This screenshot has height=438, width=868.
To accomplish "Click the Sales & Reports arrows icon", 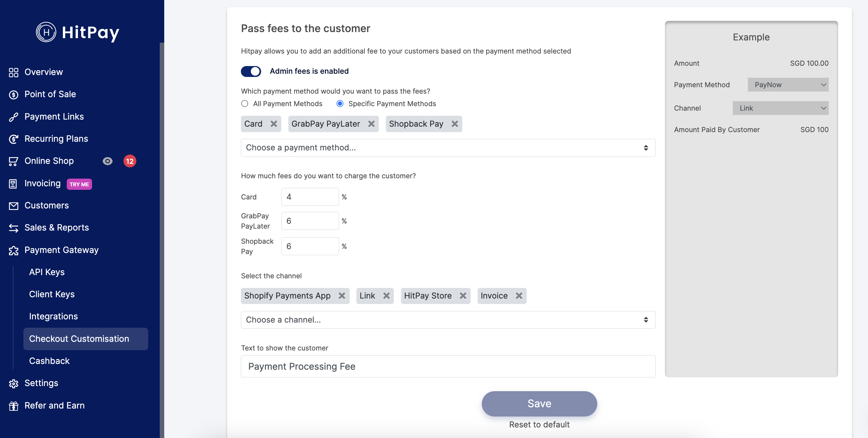I will tap(13, 228).
